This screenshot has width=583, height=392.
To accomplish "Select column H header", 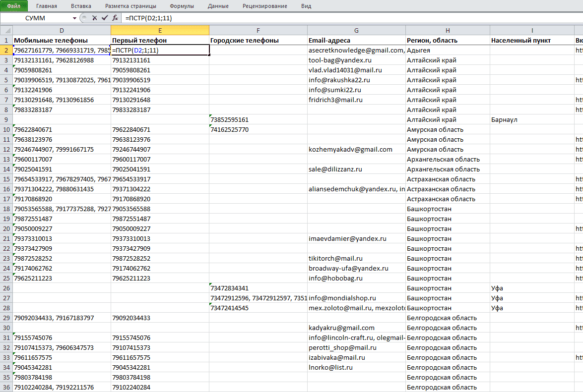I will 448,30.
